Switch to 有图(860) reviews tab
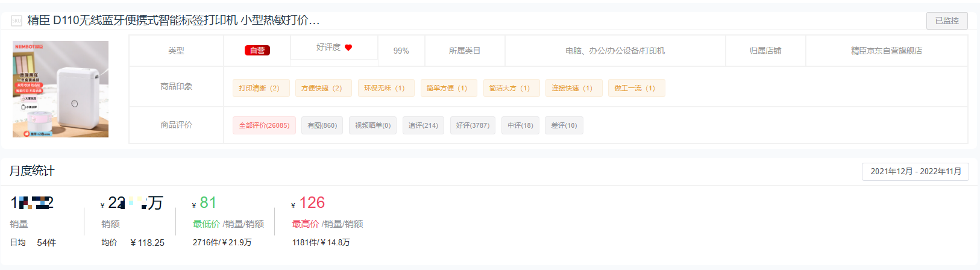The width and height of the screenshot is (980, 270). click(322, 125)
